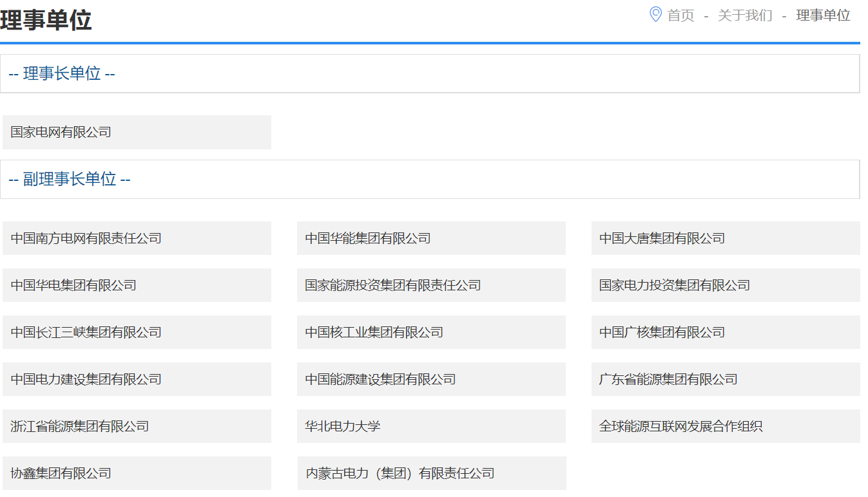The image size is (868, 497).
Task: Open 全球能源互联网发展合作组织 entry
Action: 726,426
